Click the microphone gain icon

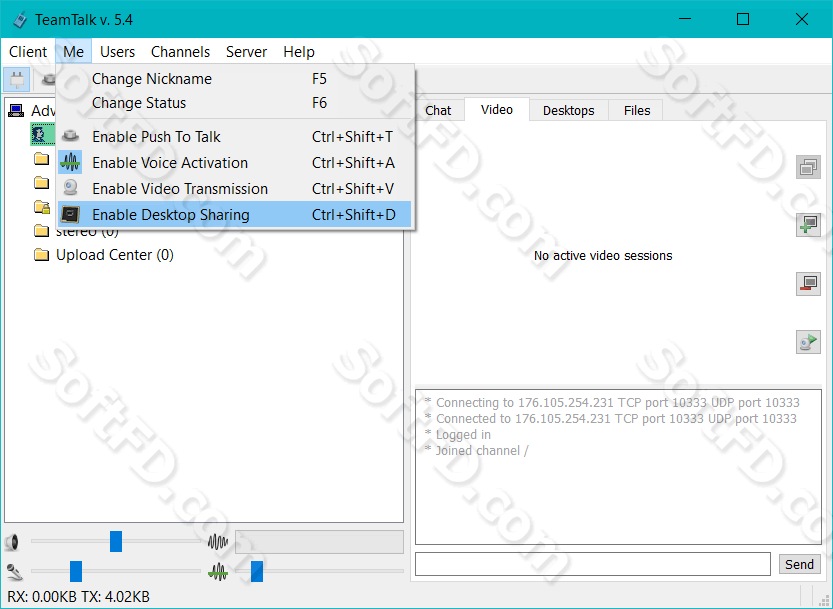pos(14,572)
